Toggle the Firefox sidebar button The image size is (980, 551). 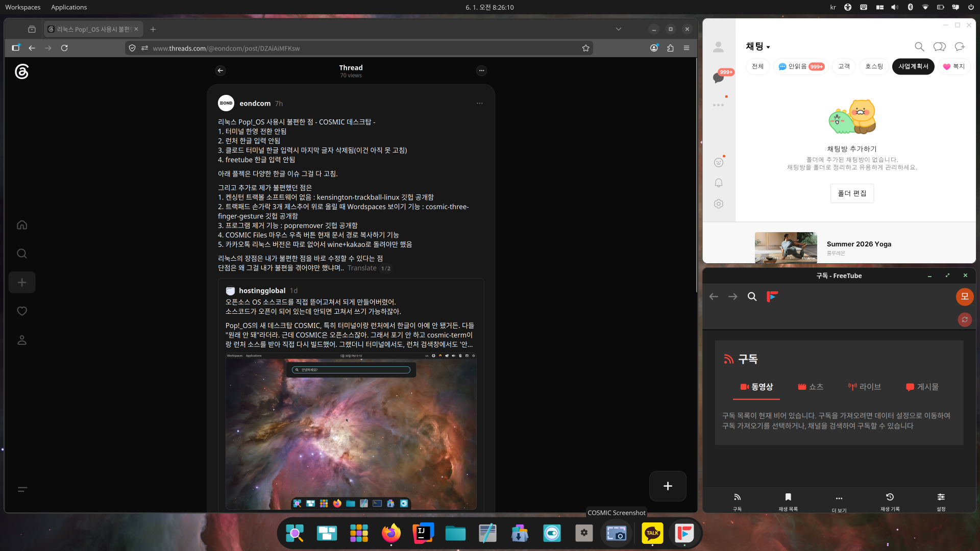[16, 48]
